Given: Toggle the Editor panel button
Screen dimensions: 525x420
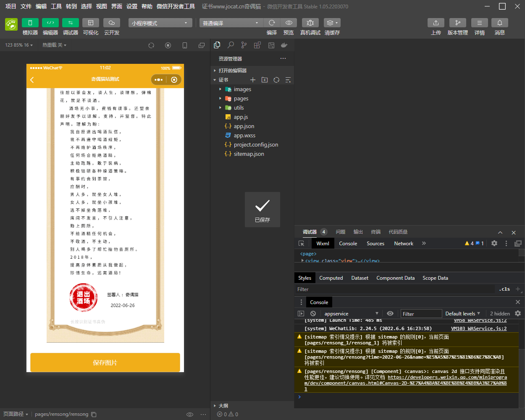Looking at the screenshot, I should pos(50,23).
